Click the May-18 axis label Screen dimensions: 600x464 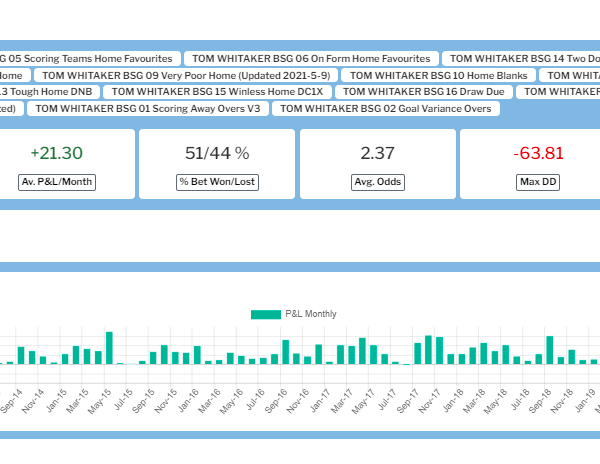click(496, 401)
